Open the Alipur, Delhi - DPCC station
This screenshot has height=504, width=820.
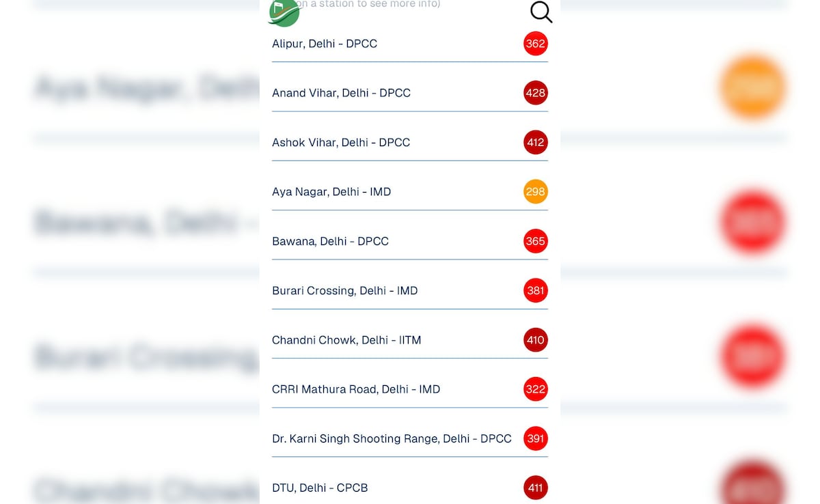[325, 43]
